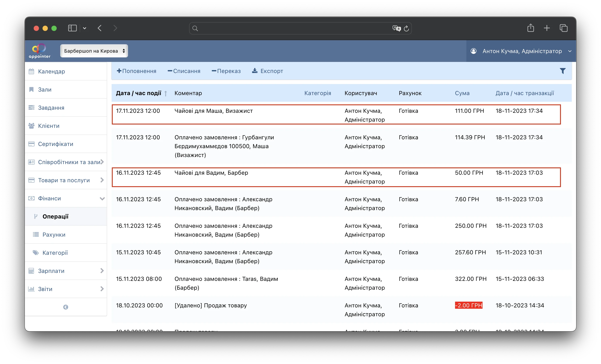Click the Чайові для Маша, Визажист comment
601x364 pixels.
click(213, 111)
